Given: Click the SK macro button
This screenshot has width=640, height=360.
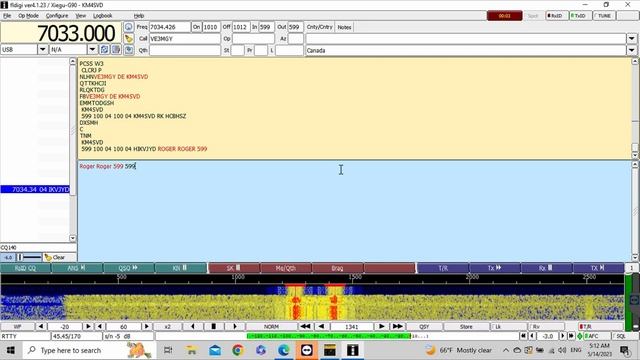Looking at the screenshot, I should click(x=234, y=268).
